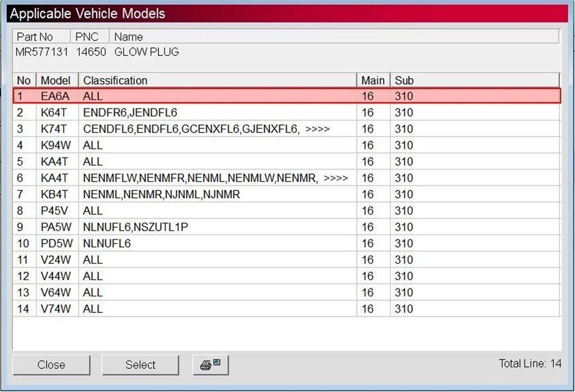
Task: Sort by the Model column header
Action: coord(56,80)
